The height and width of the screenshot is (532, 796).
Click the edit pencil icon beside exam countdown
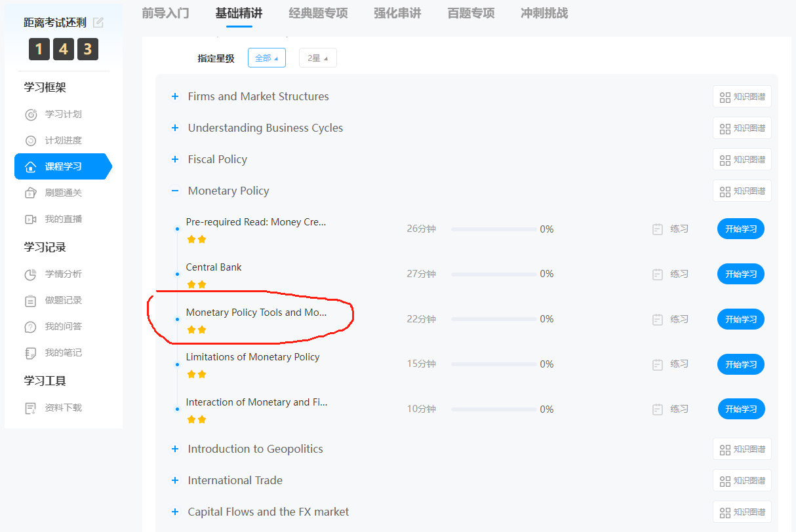tap(98, 22)
